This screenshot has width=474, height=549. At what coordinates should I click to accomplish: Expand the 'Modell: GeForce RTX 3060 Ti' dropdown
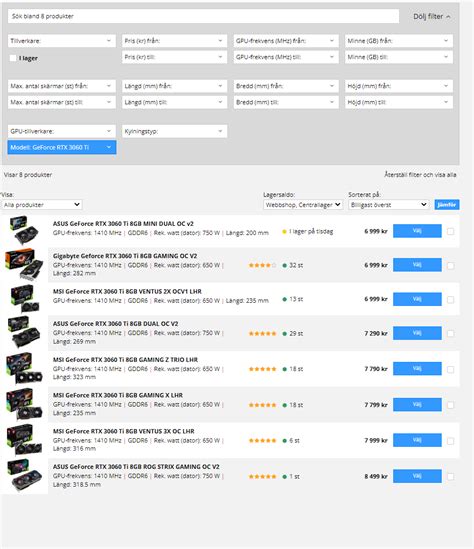pos(62,147)
